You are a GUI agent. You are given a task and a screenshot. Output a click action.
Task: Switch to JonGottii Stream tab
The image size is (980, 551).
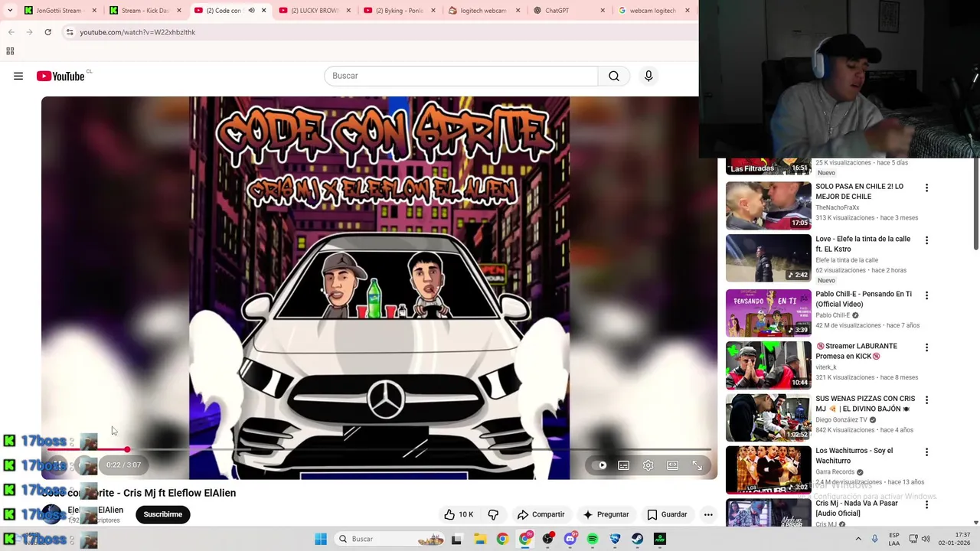[60, 11]
